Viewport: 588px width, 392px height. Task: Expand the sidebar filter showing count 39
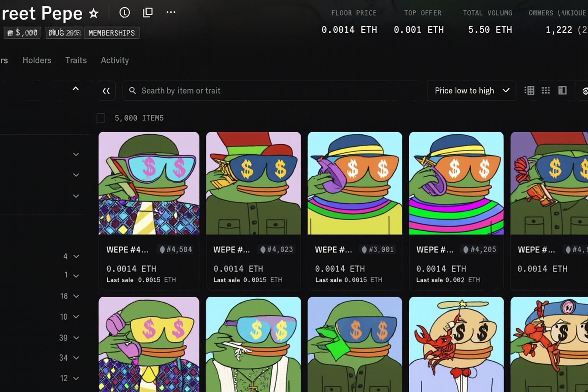tap(76, 338)
